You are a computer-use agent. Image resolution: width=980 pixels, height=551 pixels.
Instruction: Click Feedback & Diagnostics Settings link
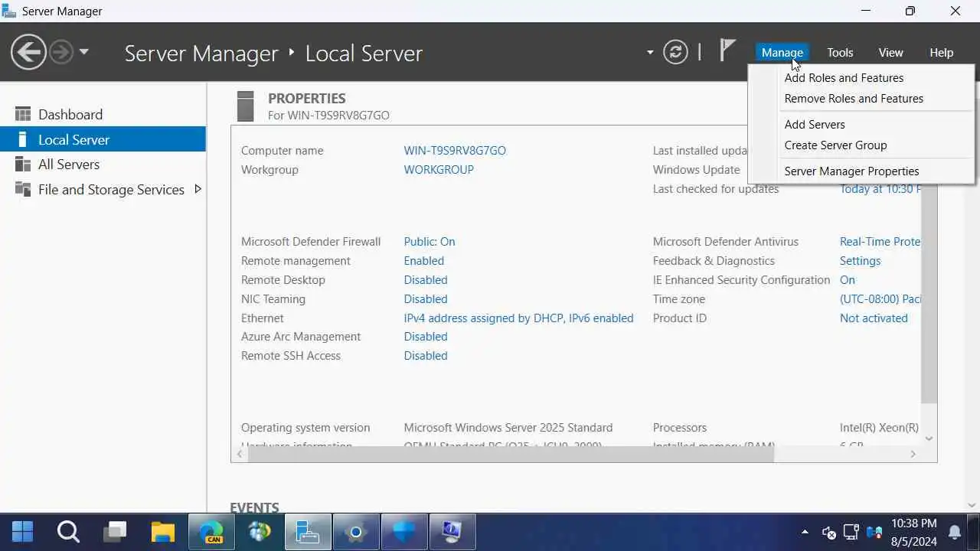(860, 261)
